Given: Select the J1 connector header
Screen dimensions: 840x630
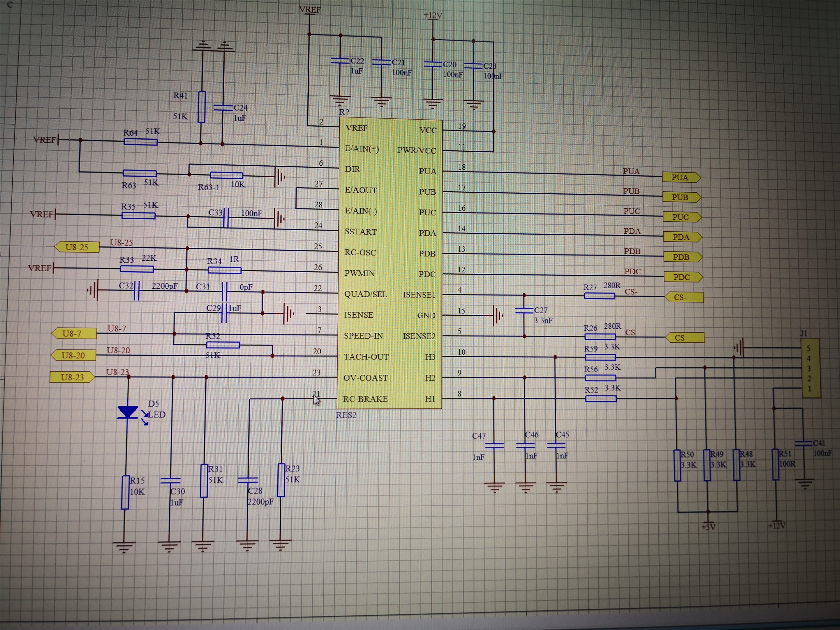Looking at the screenshot, I should coord(810,369).
